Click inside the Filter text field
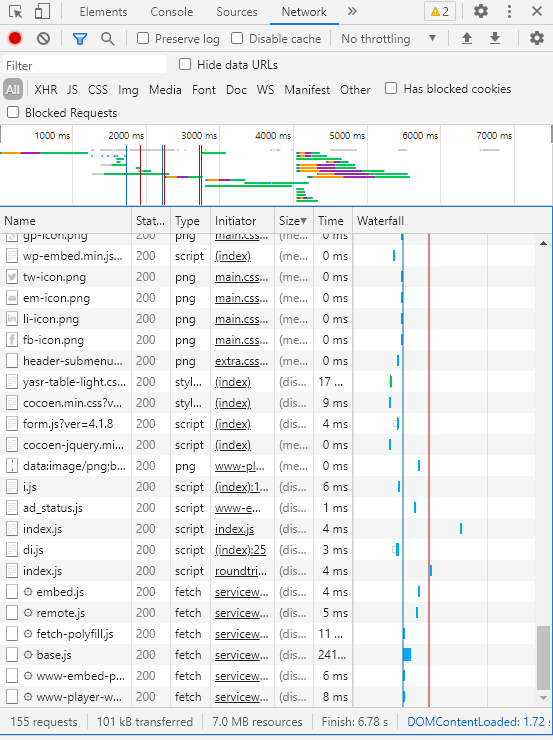The width and height of the screenshot is (553, 740). click(x=84, y=65)
